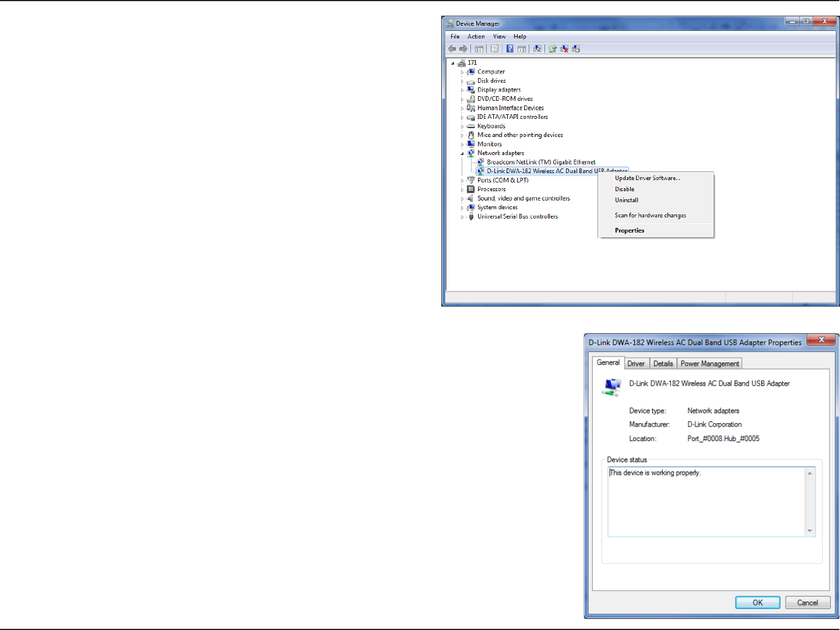Click the Disable device toolbar icon
The image size is (840, 630).
coord(576,49)
